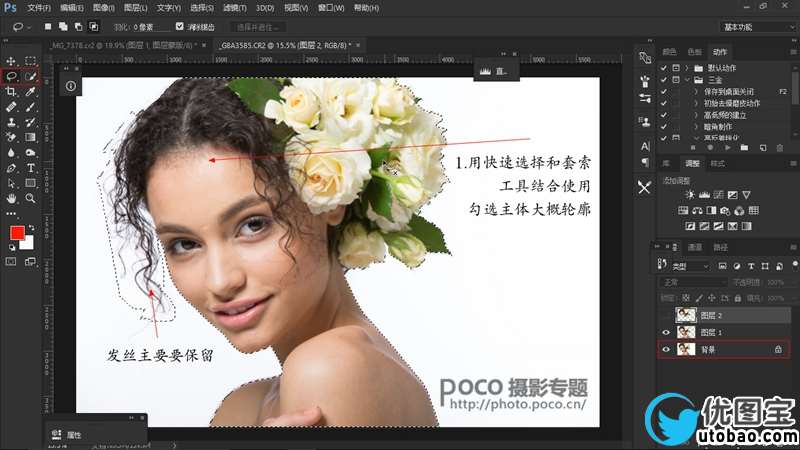
Task: Click the new selection mode icon
Action: click(47, 27)
